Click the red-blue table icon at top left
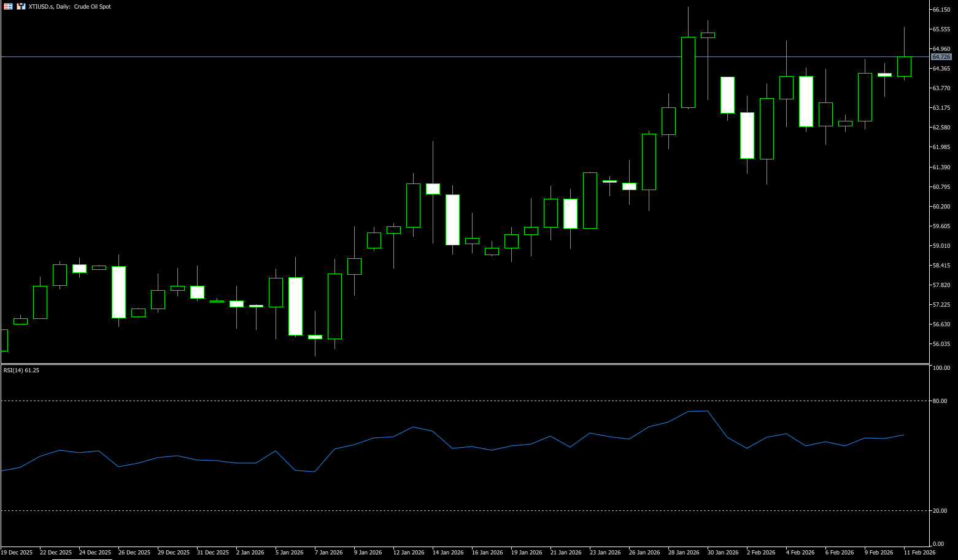 (x=8, y=6)
